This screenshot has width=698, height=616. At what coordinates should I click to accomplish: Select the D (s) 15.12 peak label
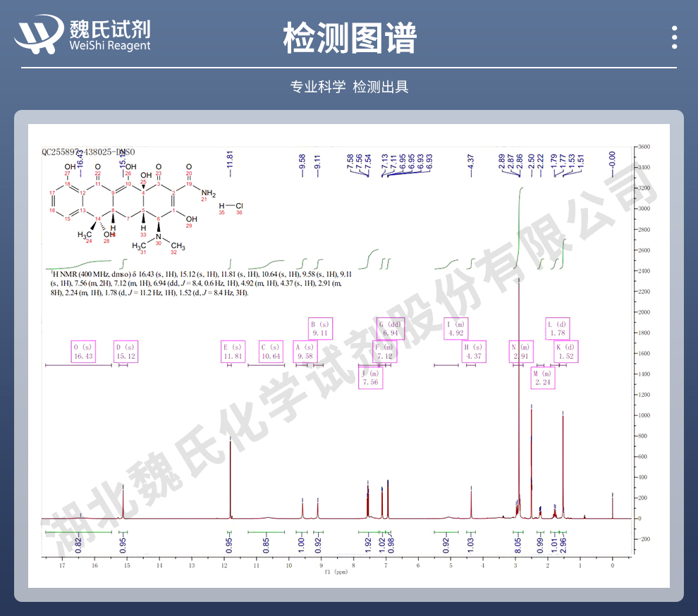(x=125, y=352)
